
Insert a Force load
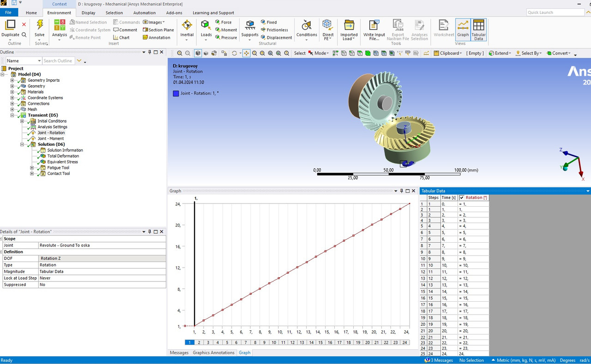[223, 22]
